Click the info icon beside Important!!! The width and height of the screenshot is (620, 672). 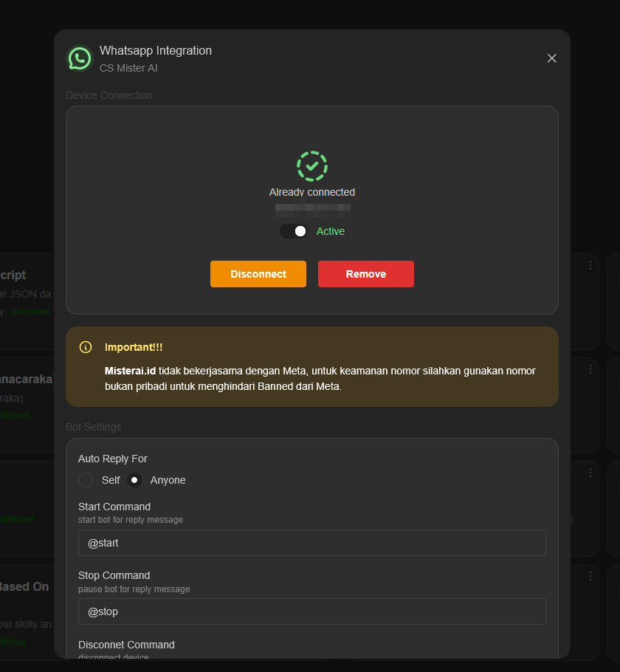[x=86, y=347]
